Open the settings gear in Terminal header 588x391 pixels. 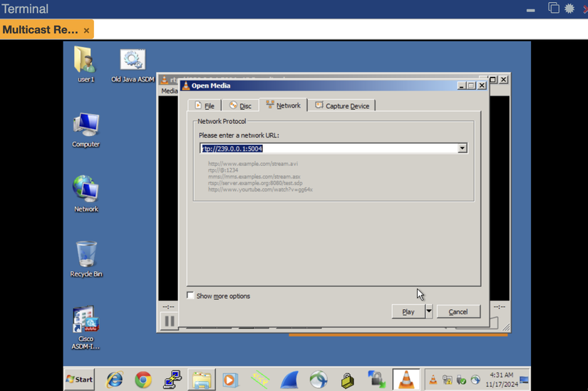(569, 9)
